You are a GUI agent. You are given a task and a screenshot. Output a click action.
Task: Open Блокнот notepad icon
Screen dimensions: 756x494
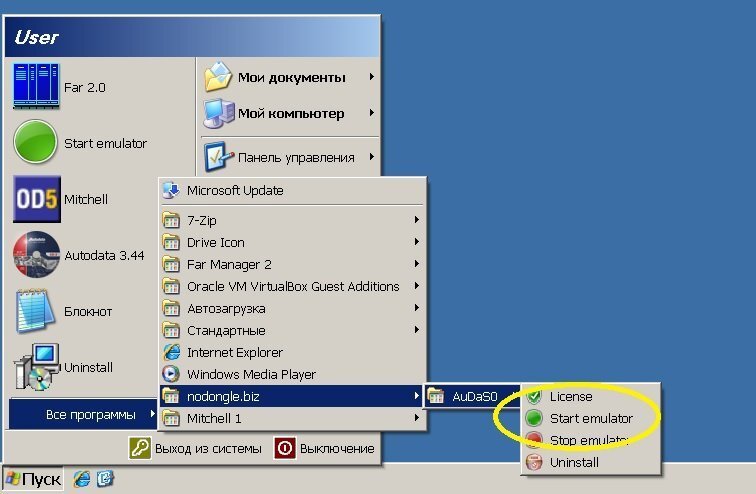click(x=36, y=311)
